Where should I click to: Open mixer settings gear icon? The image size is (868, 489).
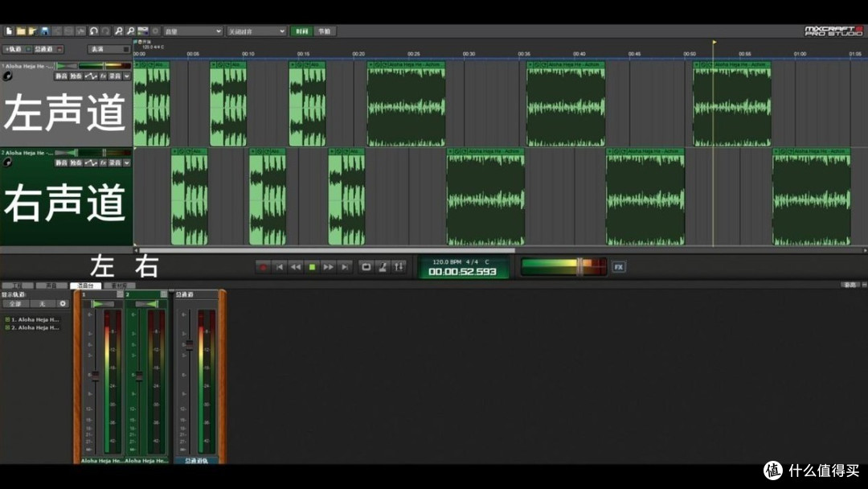click(x=63, y=304)
